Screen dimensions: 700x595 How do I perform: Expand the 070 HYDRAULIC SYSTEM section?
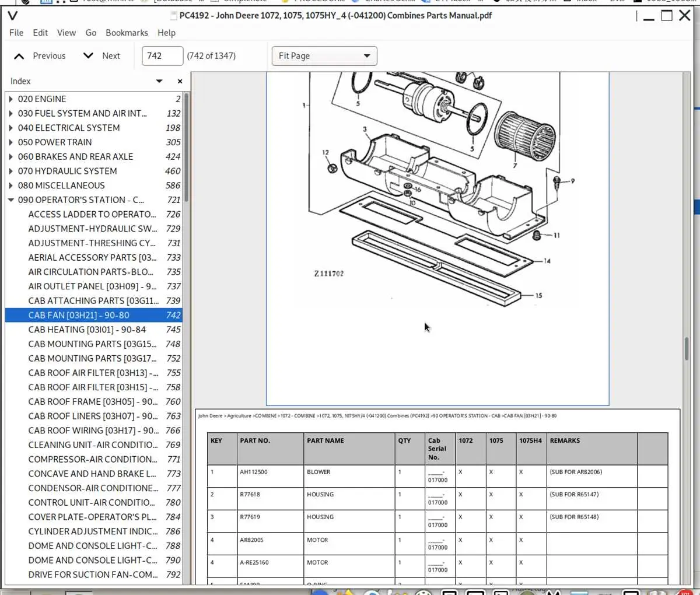[11, 171]
